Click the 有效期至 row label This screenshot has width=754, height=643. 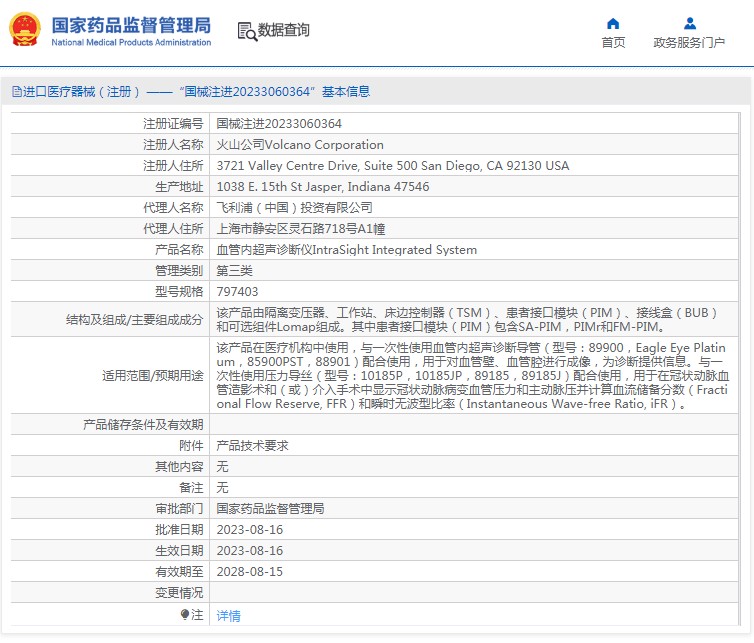click(179, 571)
